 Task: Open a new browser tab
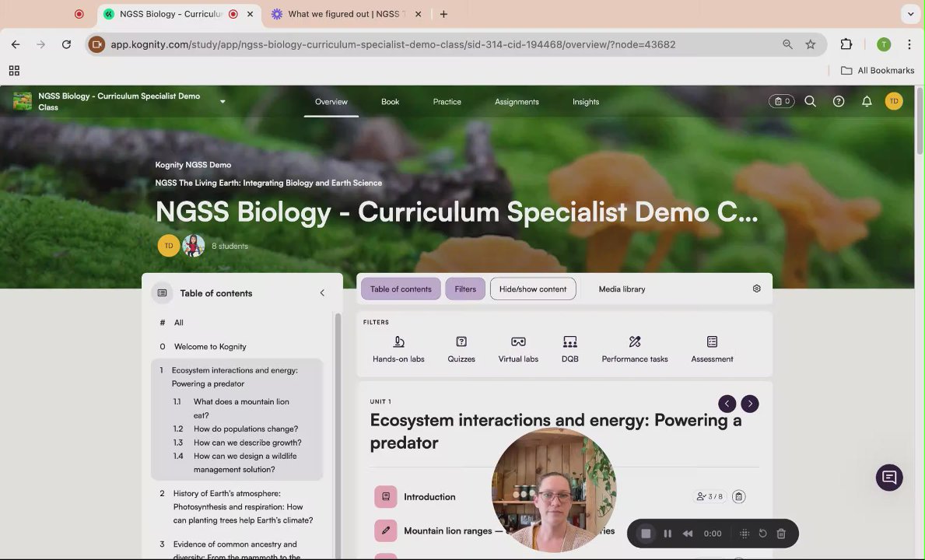pyautogui.click(x=443, y=14)
